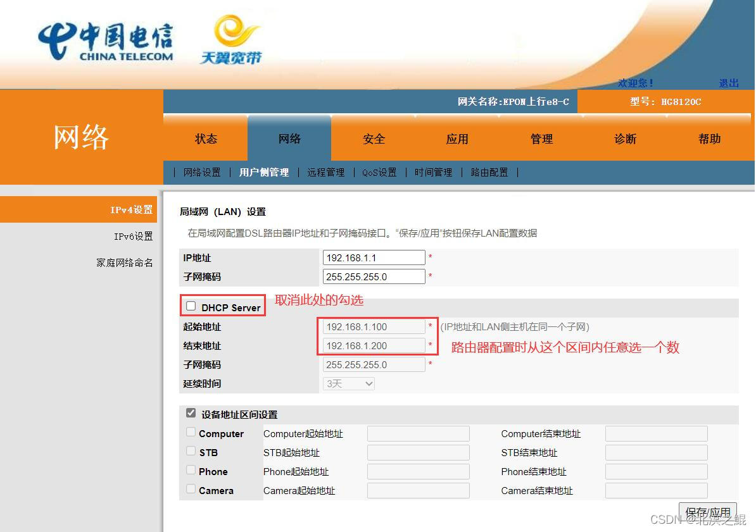Viewport: 756px width, 532px height.
Task: Click the Phone结束地址 input field
Action: pos(656,471)
